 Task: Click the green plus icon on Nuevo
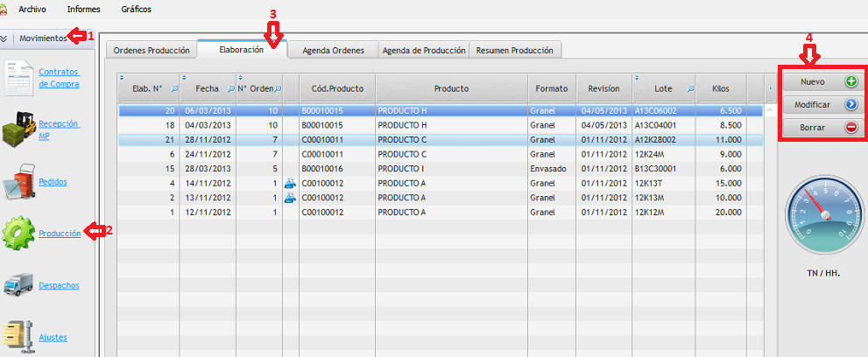coord(851,81)
